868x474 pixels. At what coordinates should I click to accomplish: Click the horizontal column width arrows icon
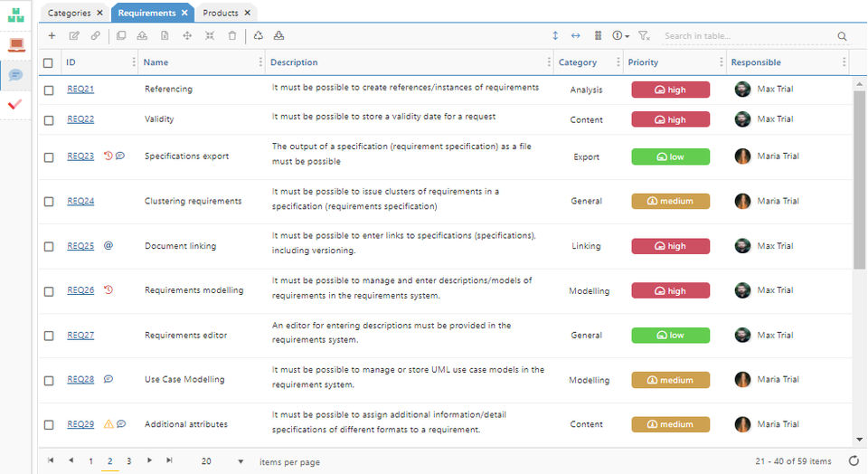click(x=576, y=36)
